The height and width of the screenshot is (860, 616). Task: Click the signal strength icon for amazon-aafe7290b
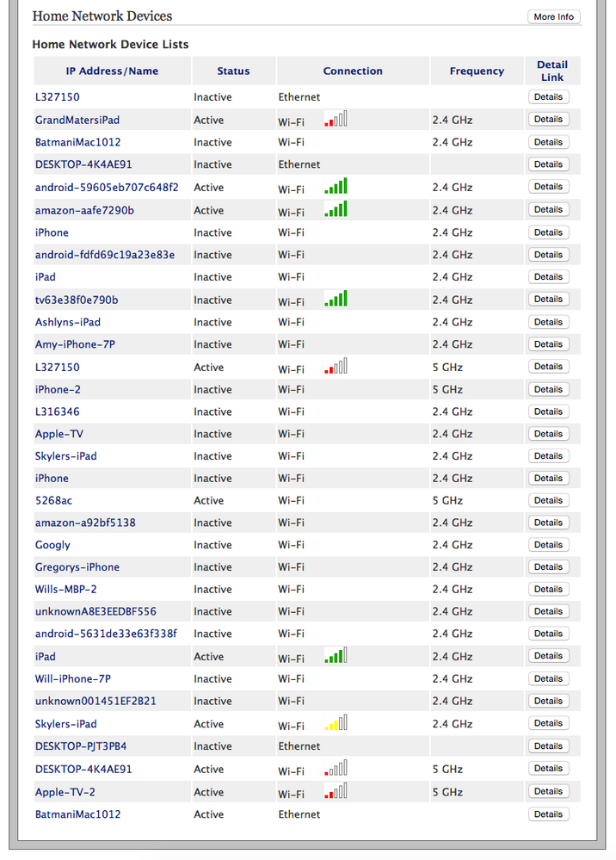336,209
